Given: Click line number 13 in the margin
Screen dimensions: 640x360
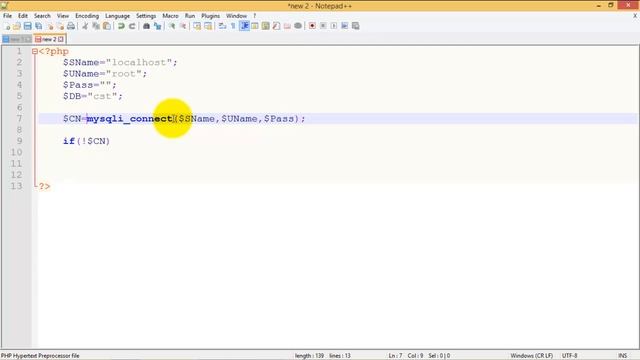Looking at the screenshot, I should (16, 186).
